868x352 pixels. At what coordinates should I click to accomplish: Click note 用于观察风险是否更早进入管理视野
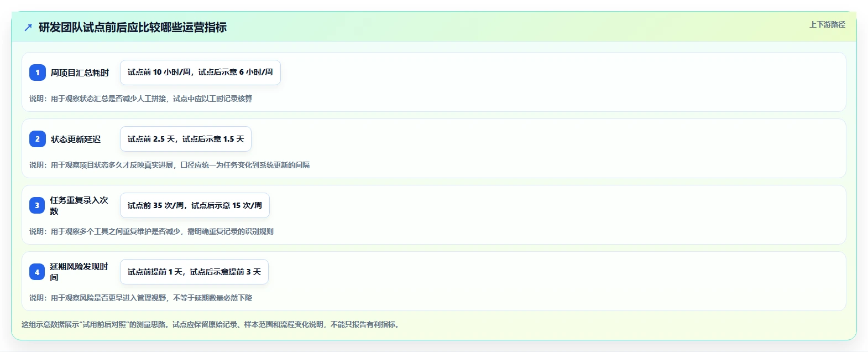click(x=140, y=298)
